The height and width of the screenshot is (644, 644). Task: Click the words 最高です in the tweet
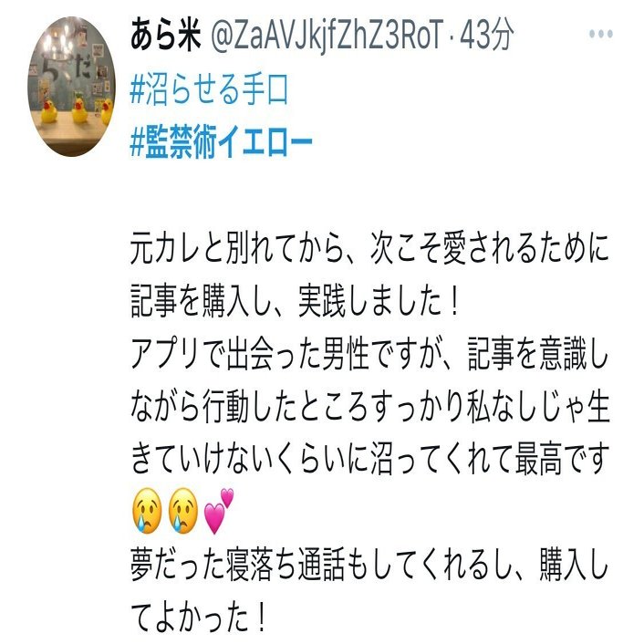coord(562,459)
